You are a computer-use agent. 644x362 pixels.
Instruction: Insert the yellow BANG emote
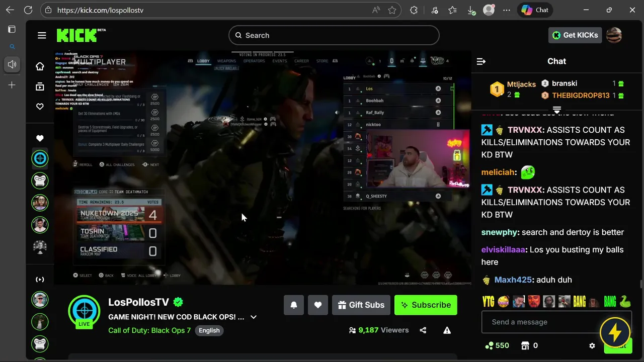click(580, 302)
